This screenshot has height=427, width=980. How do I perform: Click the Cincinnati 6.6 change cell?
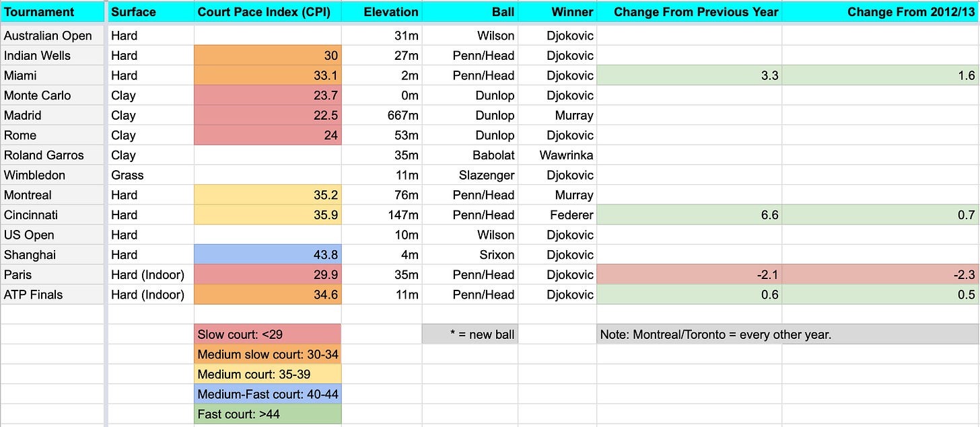[x=689, y=215]
